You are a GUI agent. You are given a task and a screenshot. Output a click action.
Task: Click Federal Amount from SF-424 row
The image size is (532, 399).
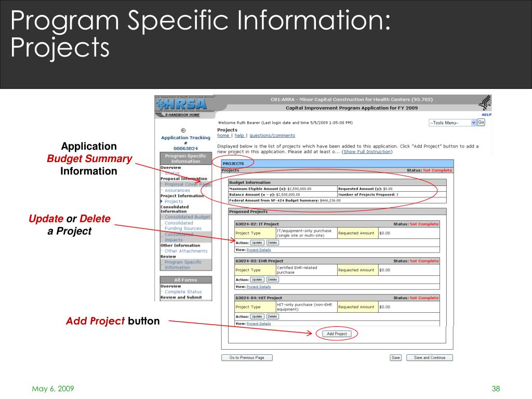(x=337, y=201)
